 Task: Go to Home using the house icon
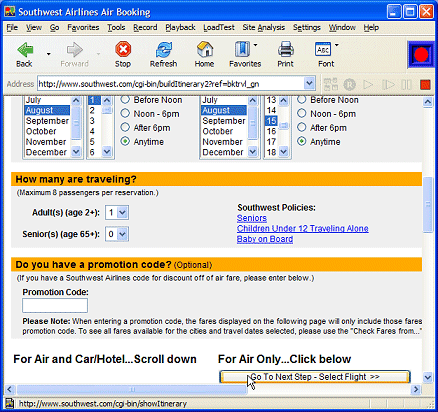(205, 49)
